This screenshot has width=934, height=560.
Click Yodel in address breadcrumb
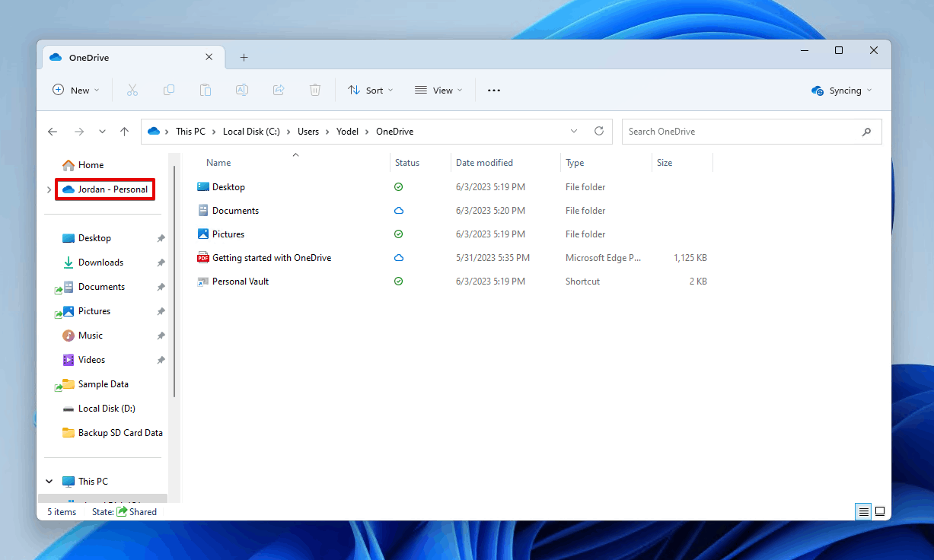coord(347,132)
